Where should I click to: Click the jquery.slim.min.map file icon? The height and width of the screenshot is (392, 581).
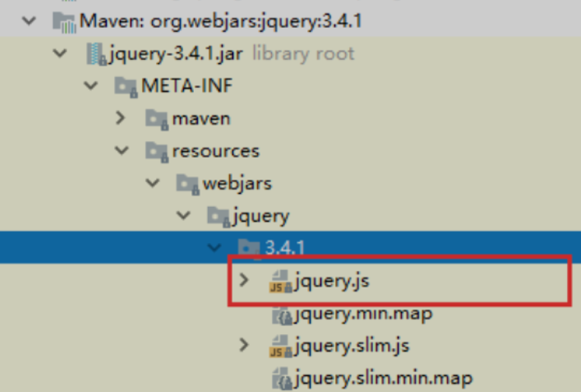click(x=282, y=379)
